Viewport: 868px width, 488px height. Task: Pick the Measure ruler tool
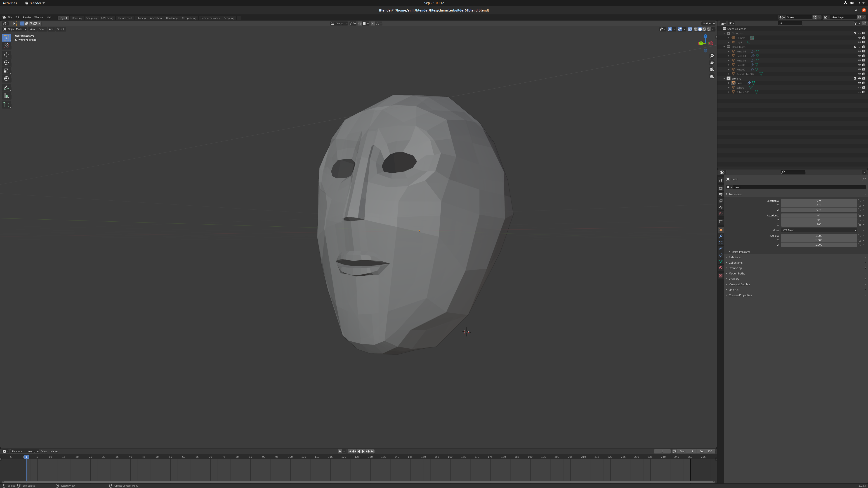pyautogui.click(x=6, y=96)
